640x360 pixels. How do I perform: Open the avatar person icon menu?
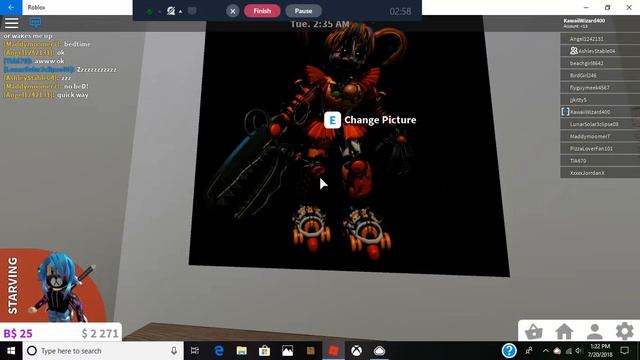coord(595,331)
